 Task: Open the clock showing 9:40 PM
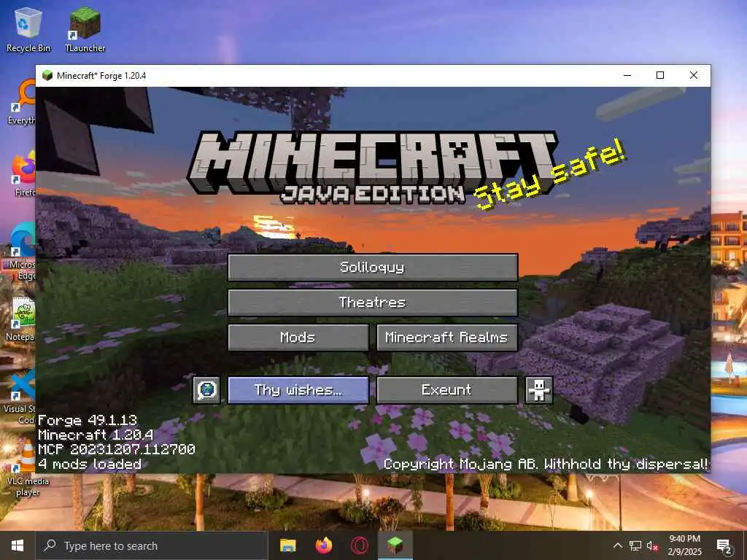point(684,545)
